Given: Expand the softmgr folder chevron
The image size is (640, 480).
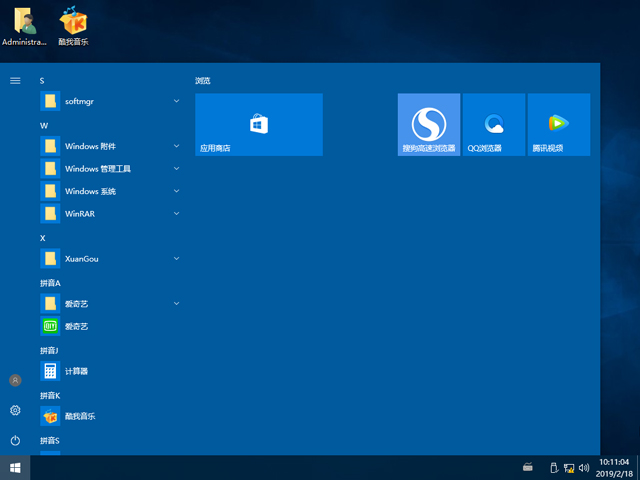Looking at the screenshot, I should click(x=176, y=101).
